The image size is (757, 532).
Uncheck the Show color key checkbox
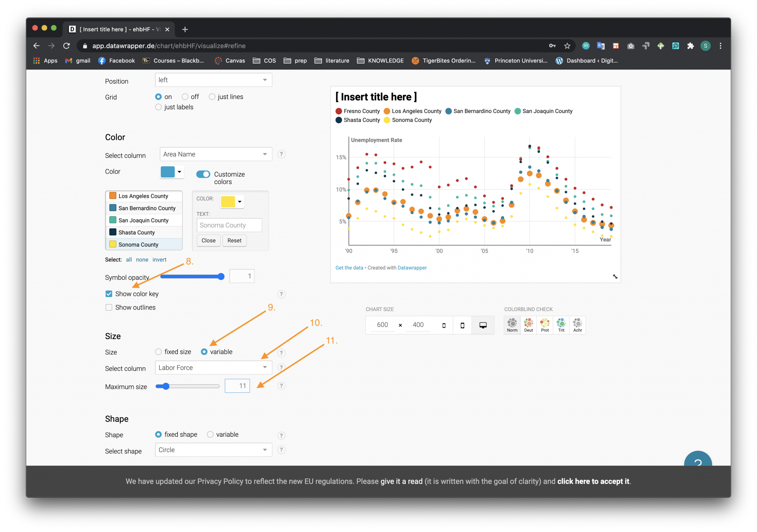coord(109,294)
